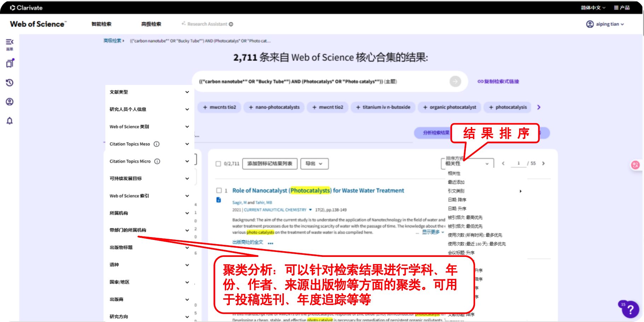Go to previous results page

503,163
